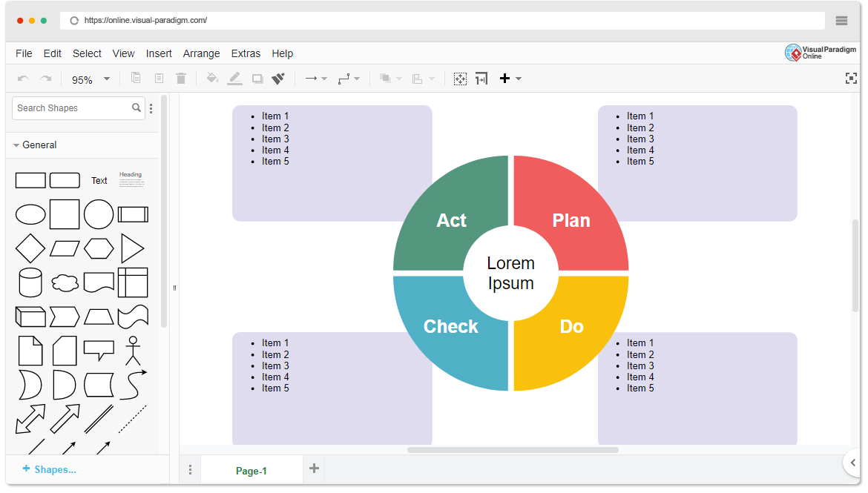Open the Edit menu
This screenshot has width=868, height=493.
(x=52, y=53)
